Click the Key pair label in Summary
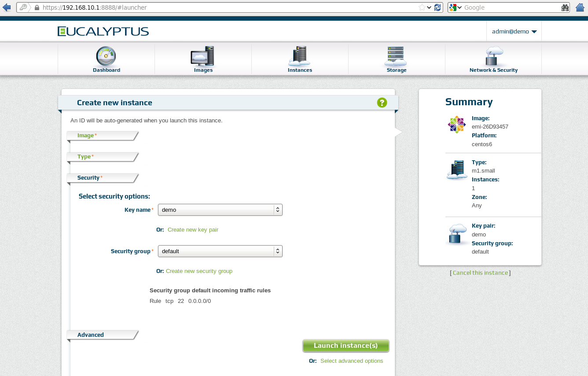Viewport: 588px width, 376px height. [483, 226]
